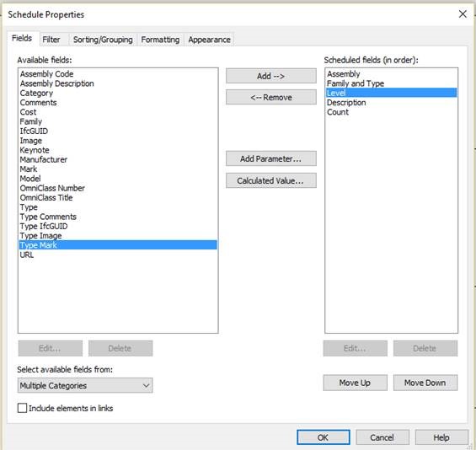This screenshot has height=450, width=476.
Task: Click the Cancel button
Action: [x=382, y=437]
